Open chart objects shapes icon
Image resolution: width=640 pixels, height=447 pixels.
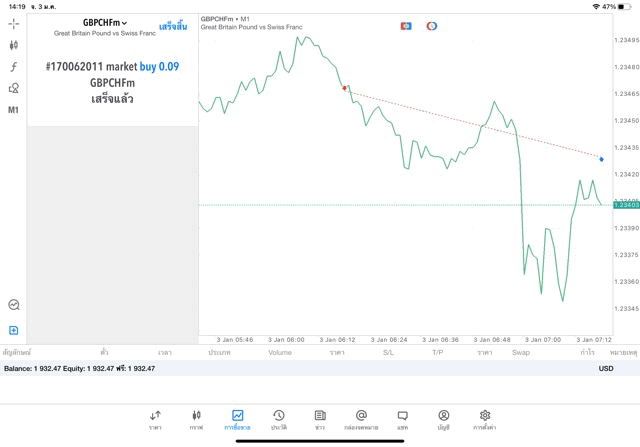click(14, 88)
